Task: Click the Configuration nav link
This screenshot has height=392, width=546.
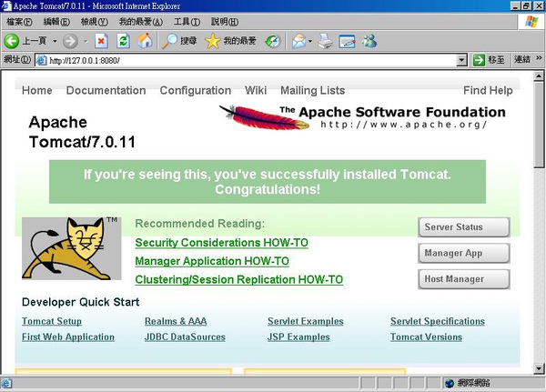Action: (x=196, y=91)
